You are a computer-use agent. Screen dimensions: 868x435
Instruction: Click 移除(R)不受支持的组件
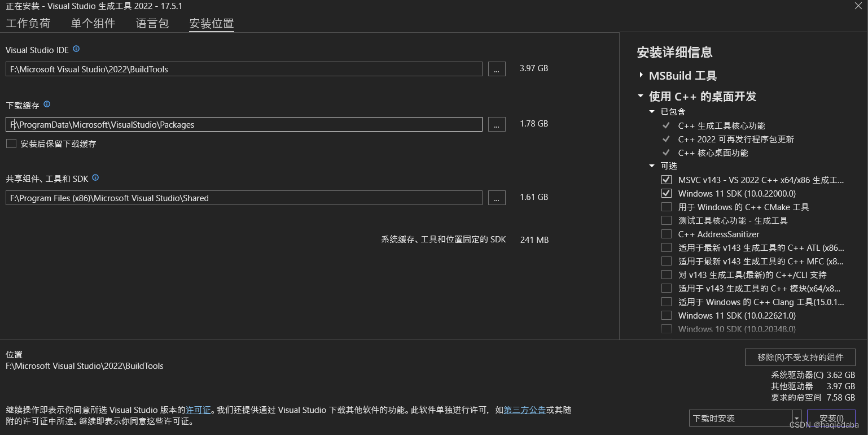click(800, 357)
